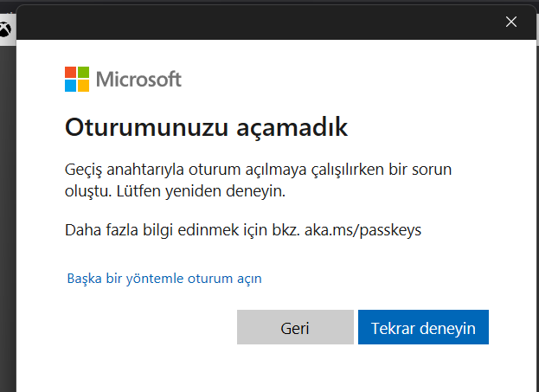Click 'Lütfen yeniden deneyin' text line
The image size is (539, 392).
coord(201,191)
